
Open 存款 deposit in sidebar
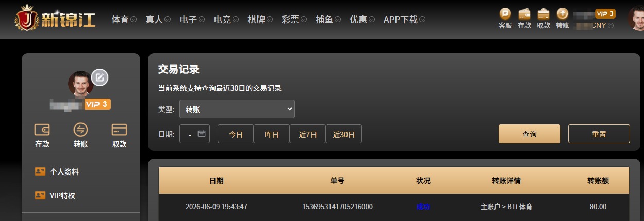tap(42, 136)
